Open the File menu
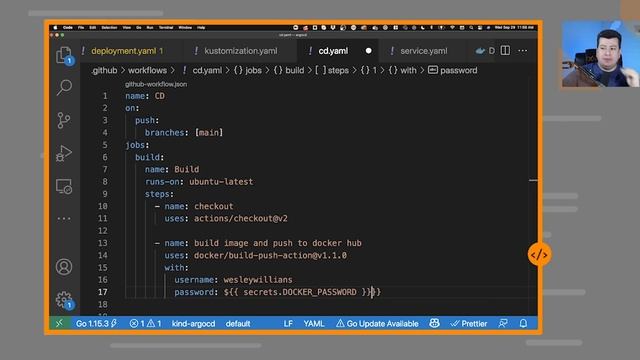The image size is (640, 360). coord(81,27)
